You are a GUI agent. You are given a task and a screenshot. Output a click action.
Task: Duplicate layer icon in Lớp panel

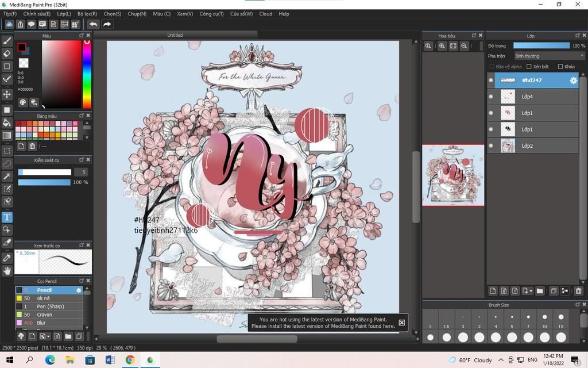[x=554, y=290]
